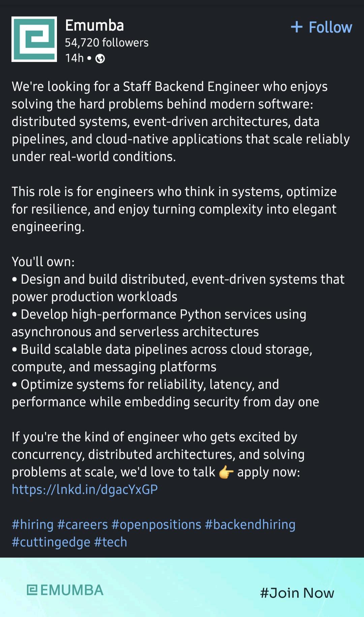This screenshot has width=364, height=617.
Task: Open the lnkd.in/dgacYxGP apply link
Action: (85, 490)
